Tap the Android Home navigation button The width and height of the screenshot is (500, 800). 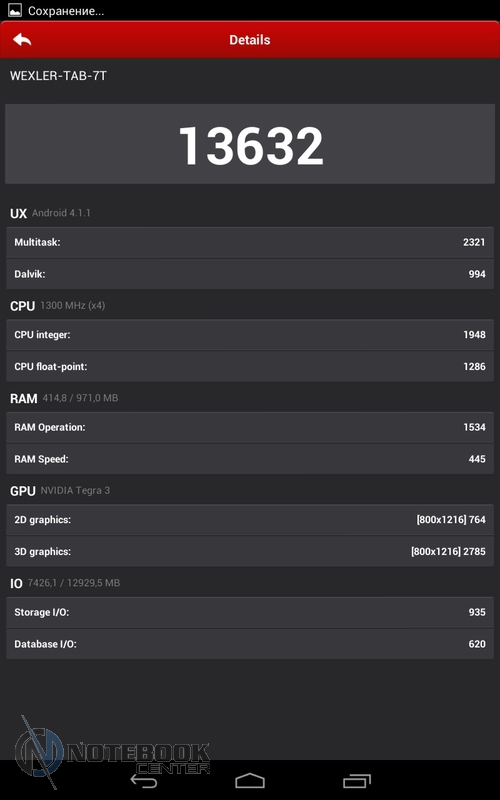250,781
